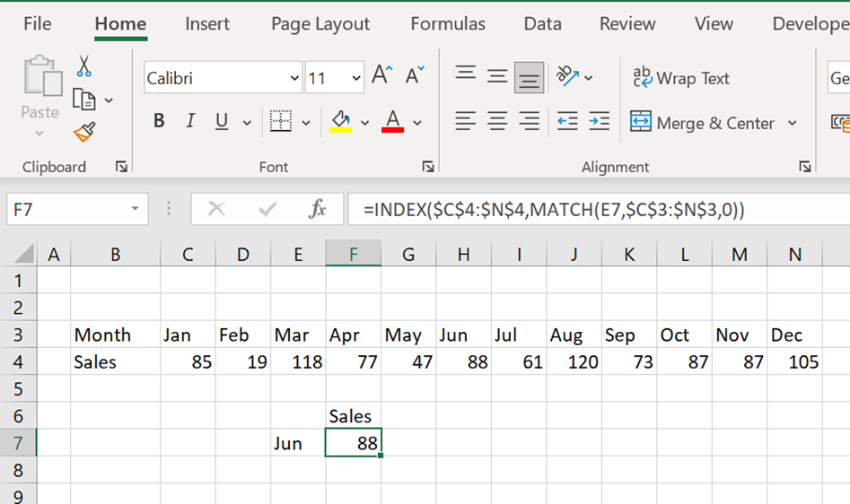Image resolution: width=850 pixels, height=504 pixels.
Task: Click the Decrease Indent icon
Action: click(x=567, y=121)
